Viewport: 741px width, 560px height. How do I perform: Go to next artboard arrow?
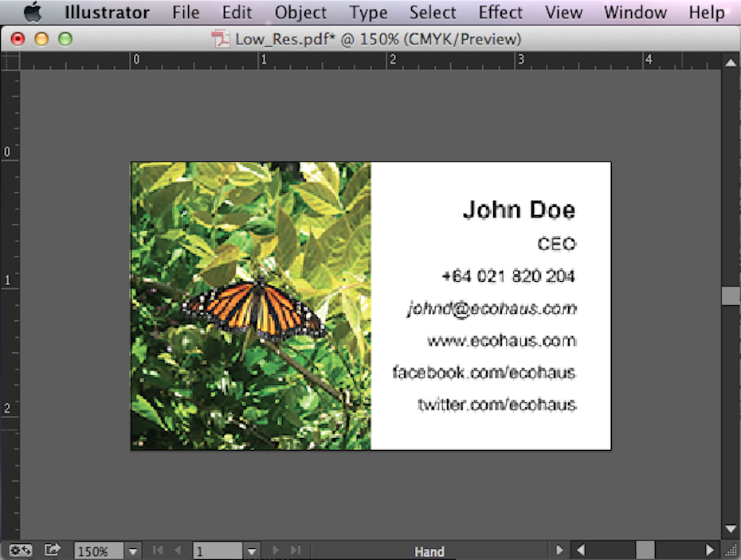(276, 550)
